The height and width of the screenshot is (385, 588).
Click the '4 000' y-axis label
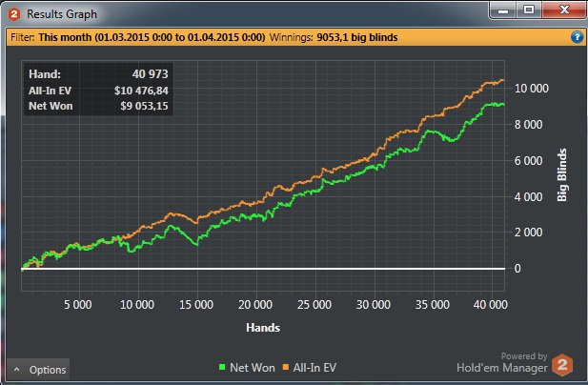(528, 197)
